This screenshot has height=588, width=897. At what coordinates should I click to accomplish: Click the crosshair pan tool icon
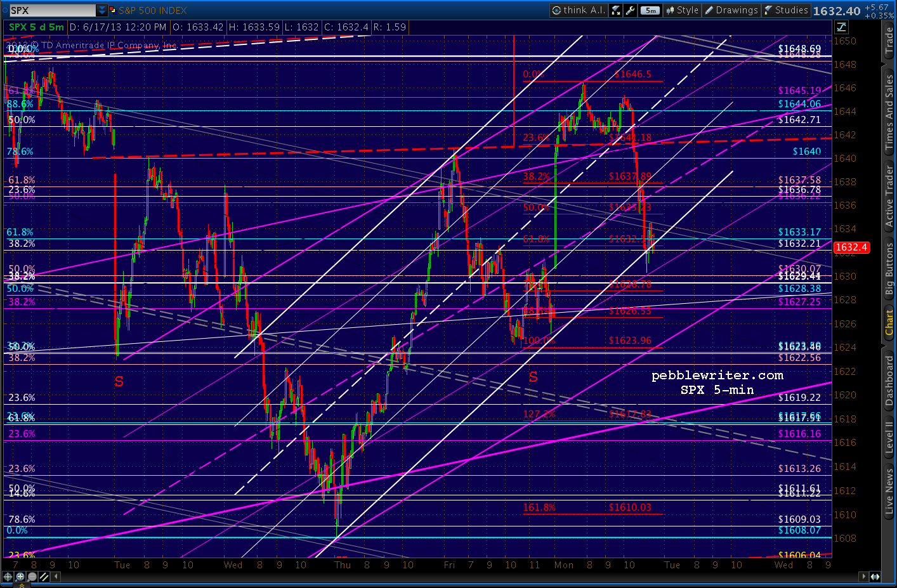pyautogui.click(x=8, y=577)
